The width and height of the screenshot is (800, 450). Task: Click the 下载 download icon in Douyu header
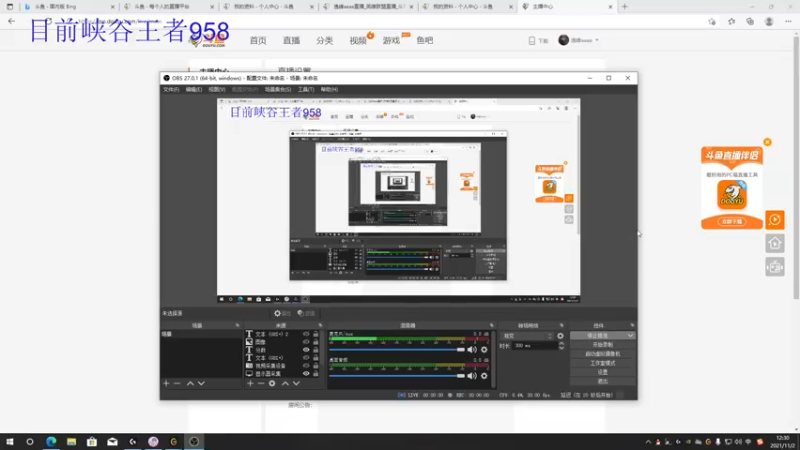[x=538, y=40]
